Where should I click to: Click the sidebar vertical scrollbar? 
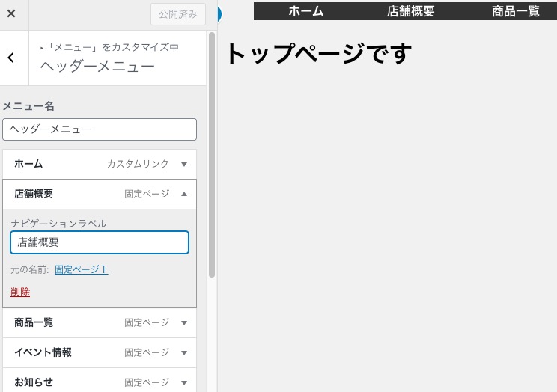tap(212, 150)
